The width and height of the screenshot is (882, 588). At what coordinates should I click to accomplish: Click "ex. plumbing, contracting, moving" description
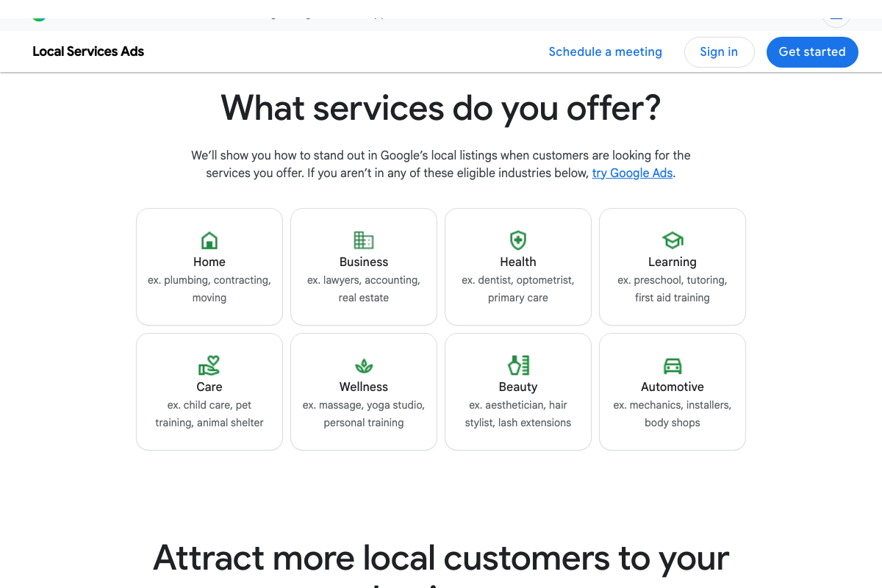pyautogui.click(x=209, y=289)
